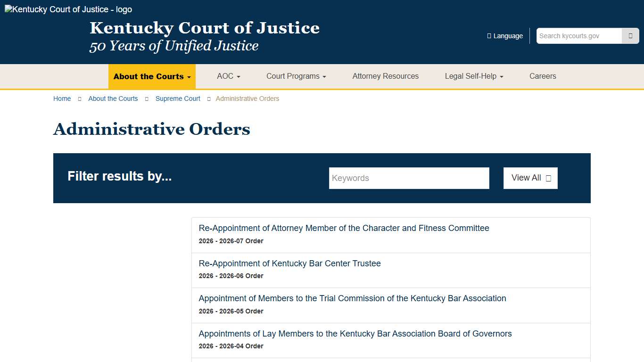Open the Character and Fitness Committee order
The image size is (644, 362).
[344, 228]
